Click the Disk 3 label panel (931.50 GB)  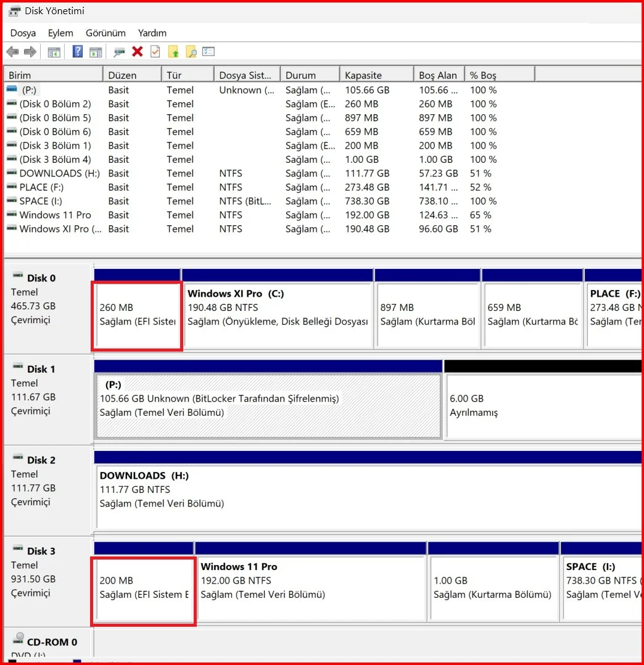[x=47, y=582]
